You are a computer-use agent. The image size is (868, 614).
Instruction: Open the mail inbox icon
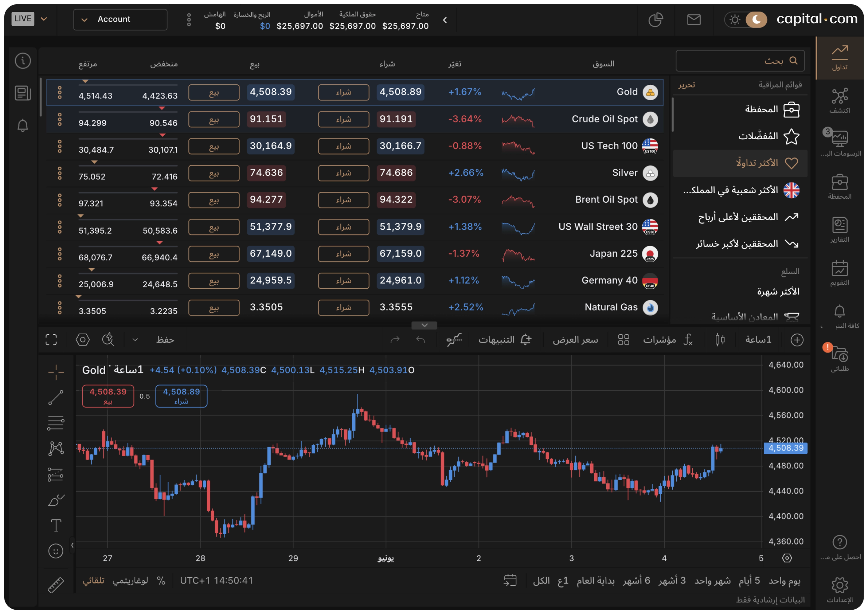pos(694,20)
